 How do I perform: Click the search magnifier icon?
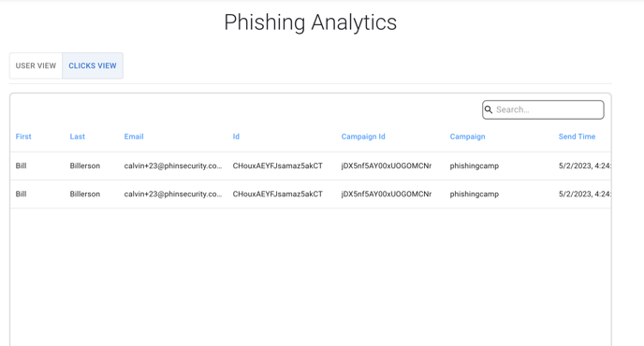(x=489, y=109)
